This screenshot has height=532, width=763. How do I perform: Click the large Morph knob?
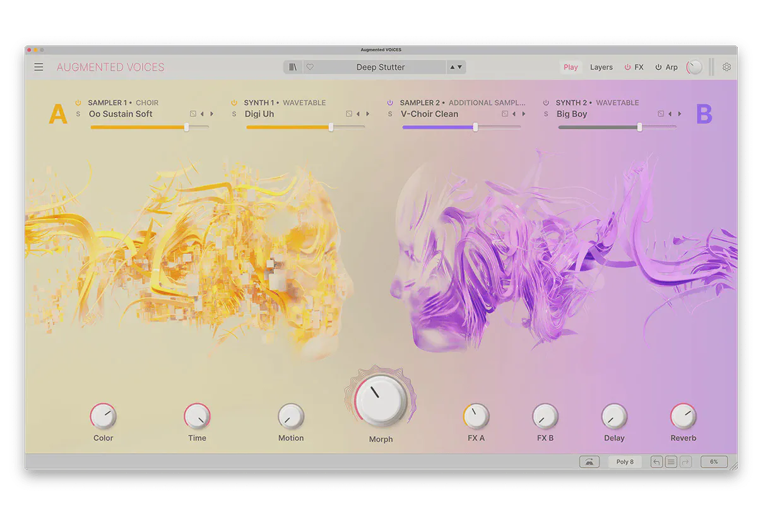click(x=381, y=400)
